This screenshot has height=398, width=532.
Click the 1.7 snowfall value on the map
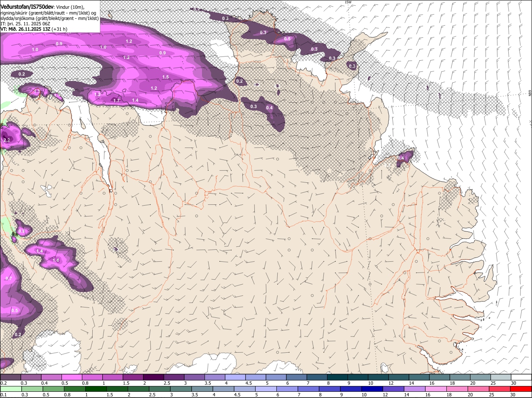coord(116,101)
